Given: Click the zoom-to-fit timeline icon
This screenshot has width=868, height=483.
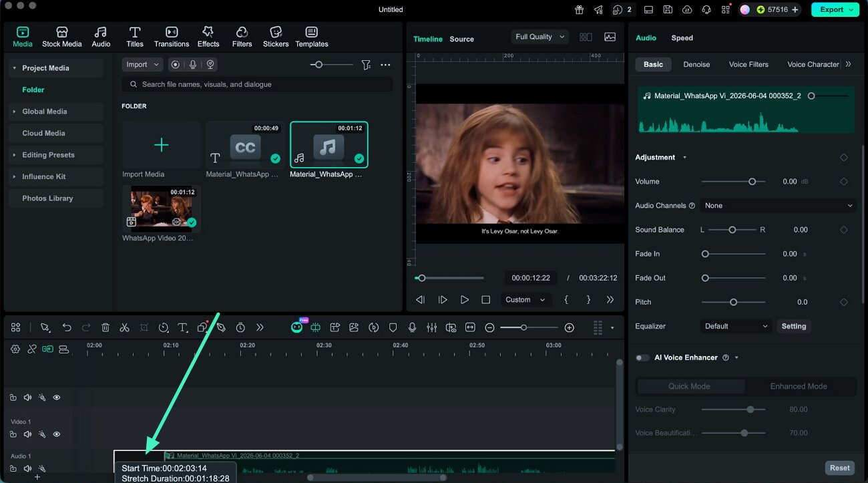Looking at the screenshot, I should tap(470, 327).
